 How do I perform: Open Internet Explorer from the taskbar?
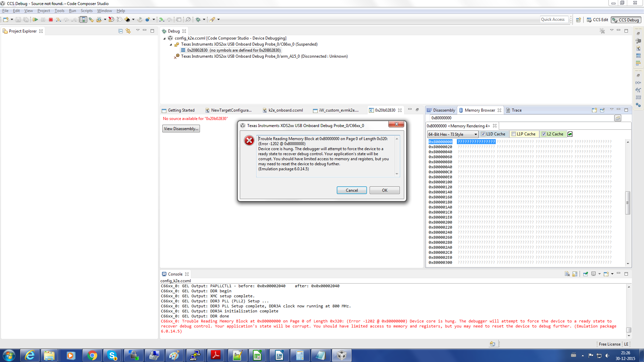pyautogui.click(x=30, y=355)
